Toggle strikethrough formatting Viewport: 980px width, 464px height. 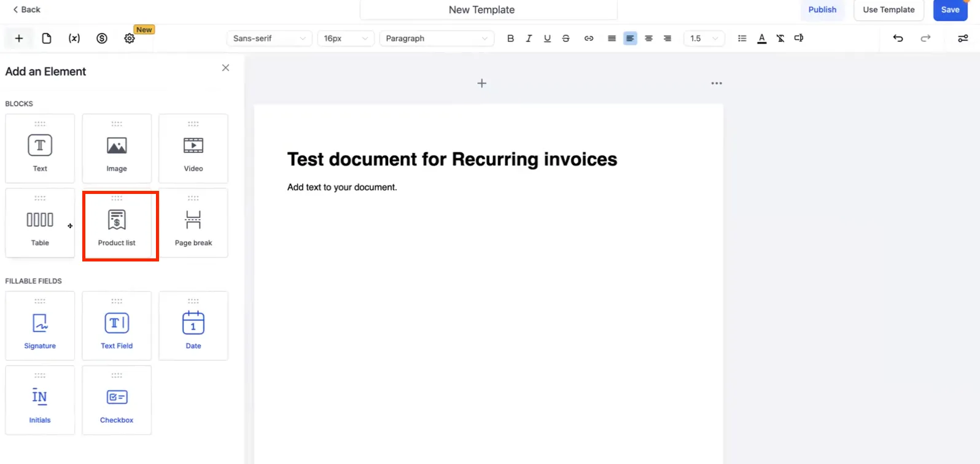[566, 38]
